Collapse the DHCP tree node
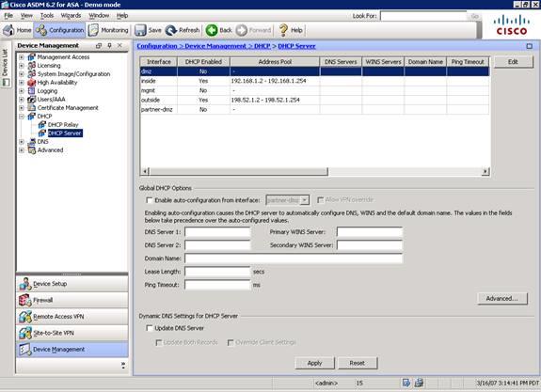 22,117
